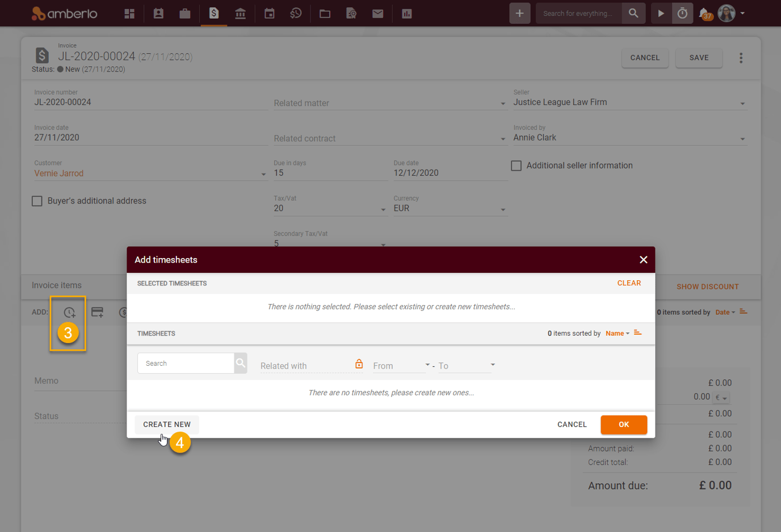Image resolution: width=781 pixels, height=532 pixels.
Task: Open the Mail module in top navigation
Action: coord(377,12)
